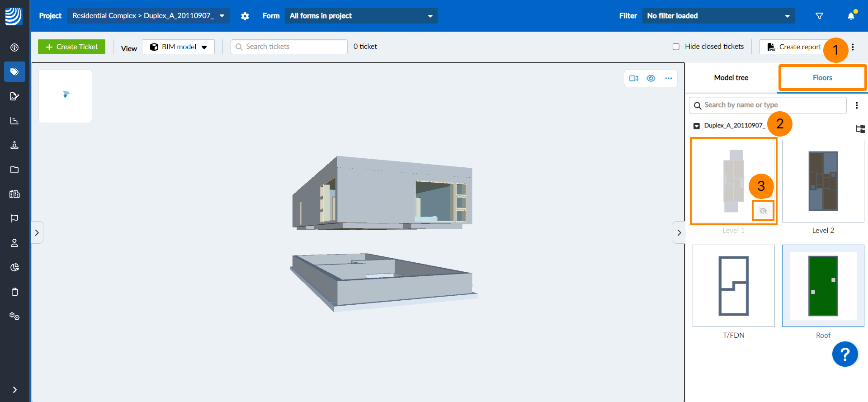Open project settings gear icon
The width and height of the screenshot is (868, 402).
[x=245, y=16]
